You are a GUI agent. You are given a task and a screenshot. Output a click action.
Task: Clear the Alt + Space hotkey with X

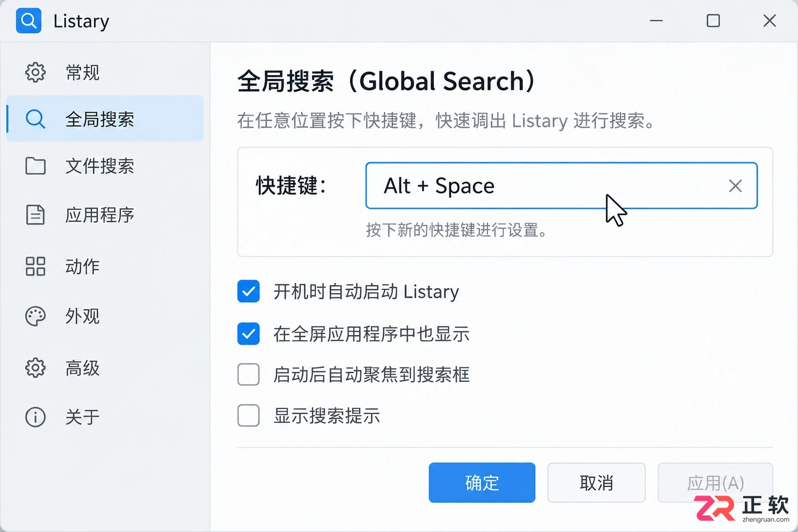(x=735, y=186)
